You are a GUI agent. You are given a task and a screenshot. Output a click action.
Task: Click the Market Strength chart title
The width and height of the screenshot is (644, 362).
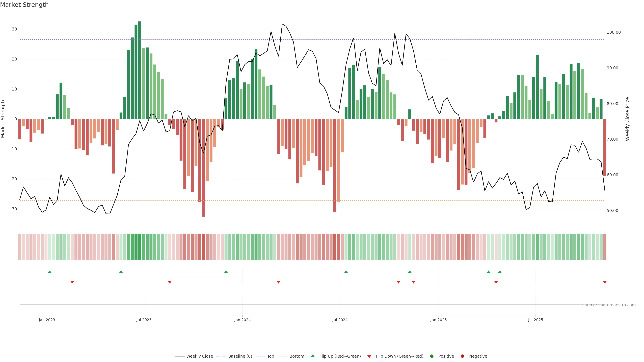coord(24,5)
